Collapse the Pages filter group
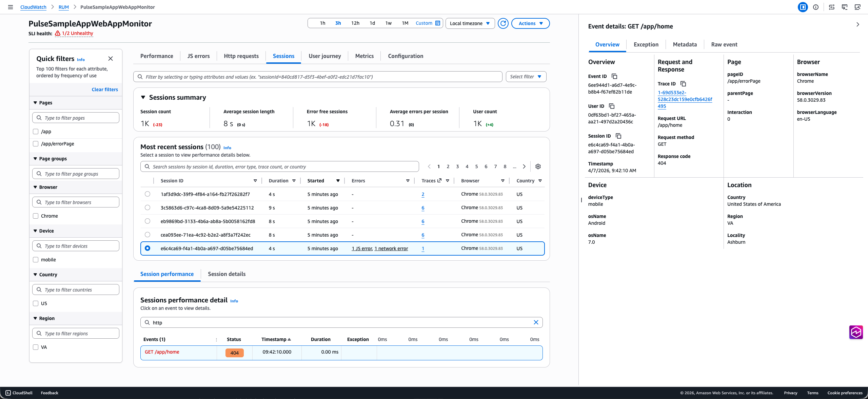Image resolution: width=868 pixels, height=399 pixels. tap(35, 103)
